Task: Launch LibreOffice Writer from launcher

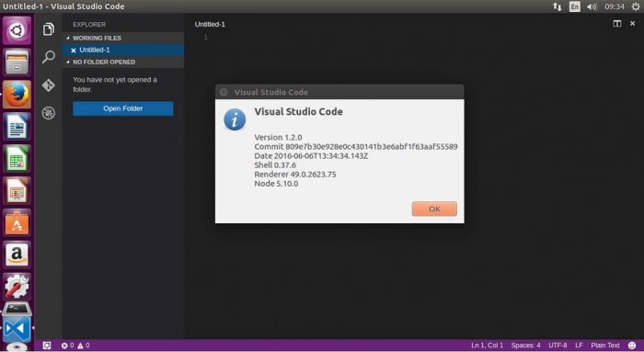Action: click(x=17, y=126)
